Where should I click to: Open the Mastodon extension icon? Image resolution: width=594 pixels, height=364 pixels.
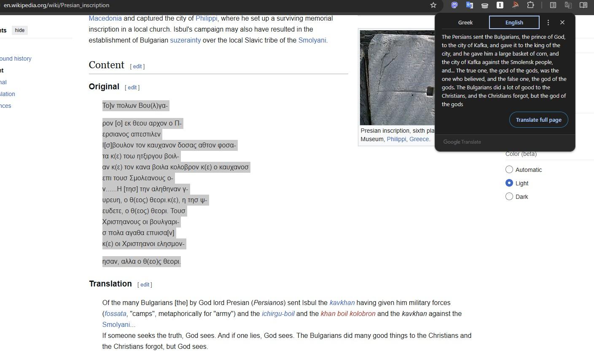point(454,5)
